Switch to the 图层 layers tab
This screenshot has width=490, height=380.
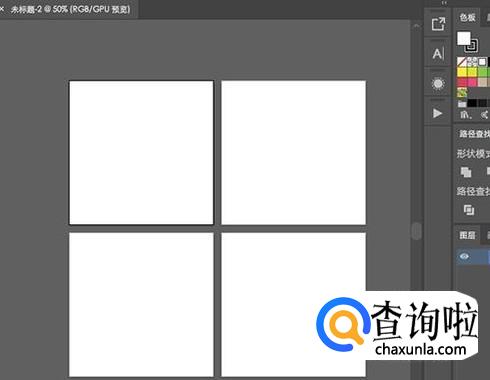click(x=467, y=235)
